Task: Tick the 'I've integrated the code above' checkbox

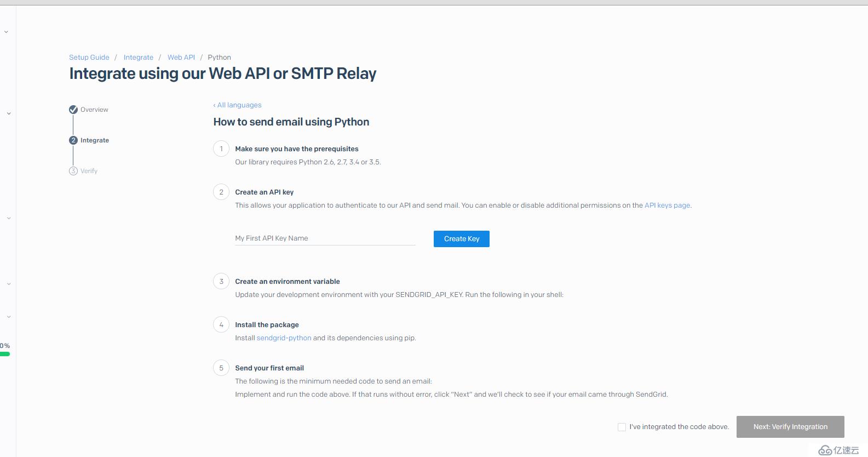Action: [x=622, y=427]
